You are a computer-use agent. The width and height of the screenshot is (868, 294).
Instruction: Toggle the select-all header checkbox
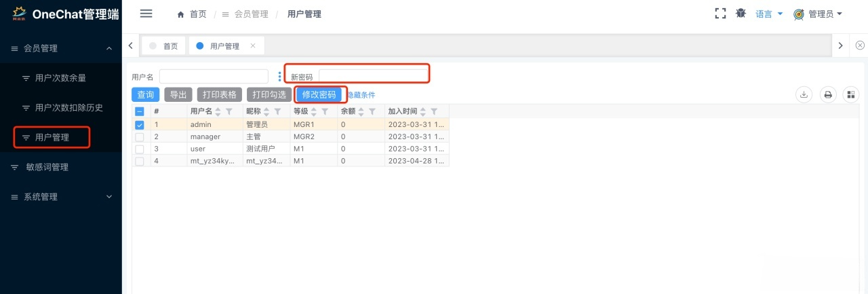tap(140, 111)
